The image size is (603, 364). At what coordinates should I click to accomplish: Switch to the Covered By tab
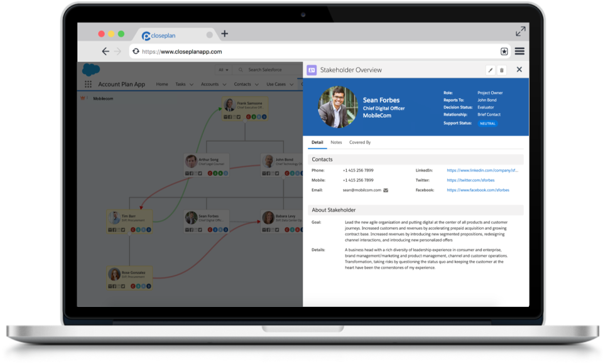pos(360,142)
